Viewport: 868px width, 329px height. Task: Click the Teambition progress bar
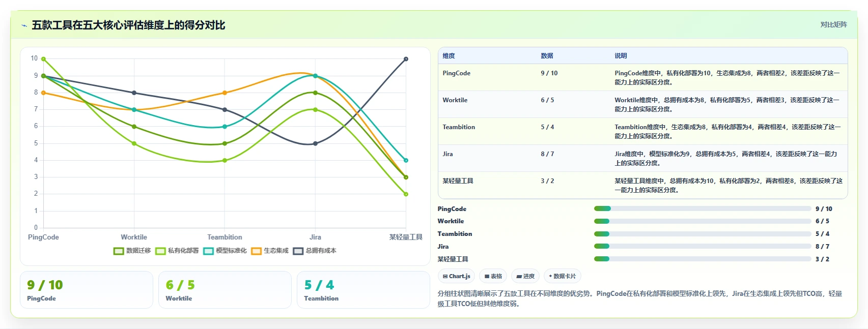pos(703,234)
